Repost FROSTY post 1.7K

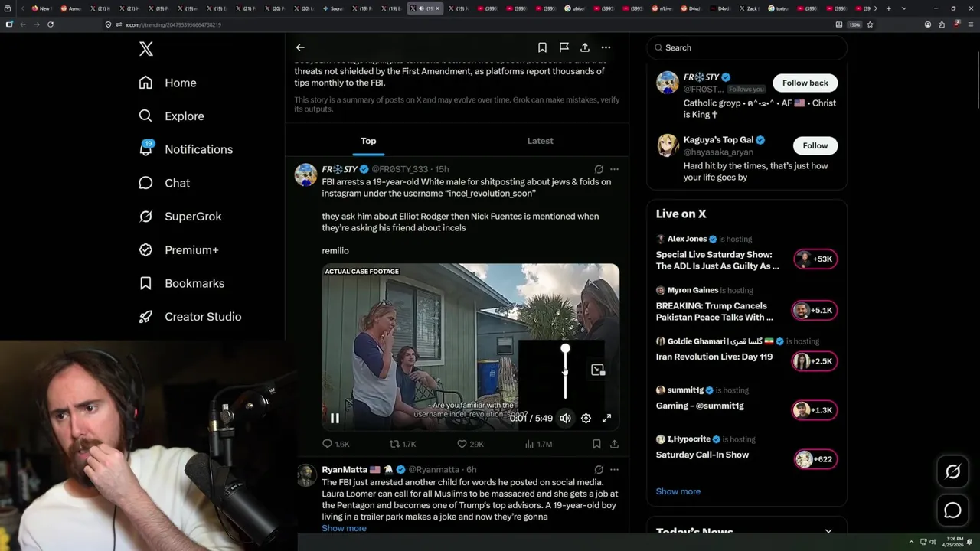pos(403,444)
